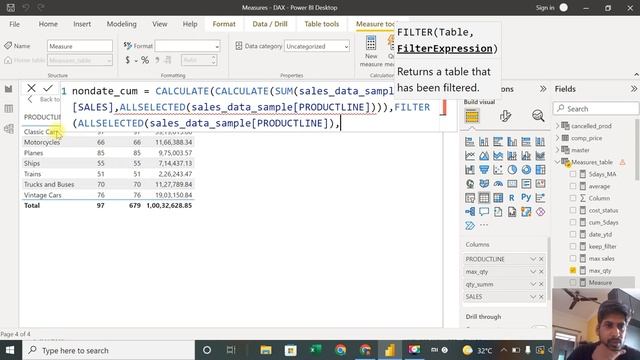The height and width of the screenshot is (360, 640).
Task: Switch to the View tab
Action: (160, 24)
